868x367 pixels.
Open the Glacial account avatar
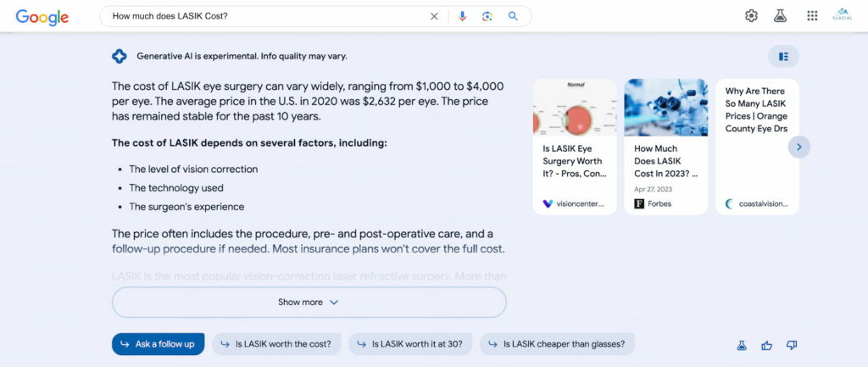coord(842,15)
